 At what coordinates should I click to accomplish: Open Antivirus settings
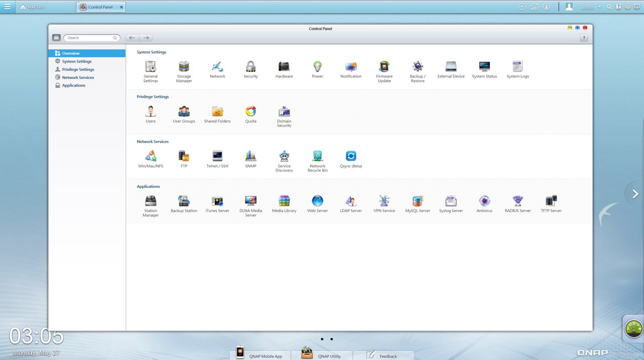[485, 203]
